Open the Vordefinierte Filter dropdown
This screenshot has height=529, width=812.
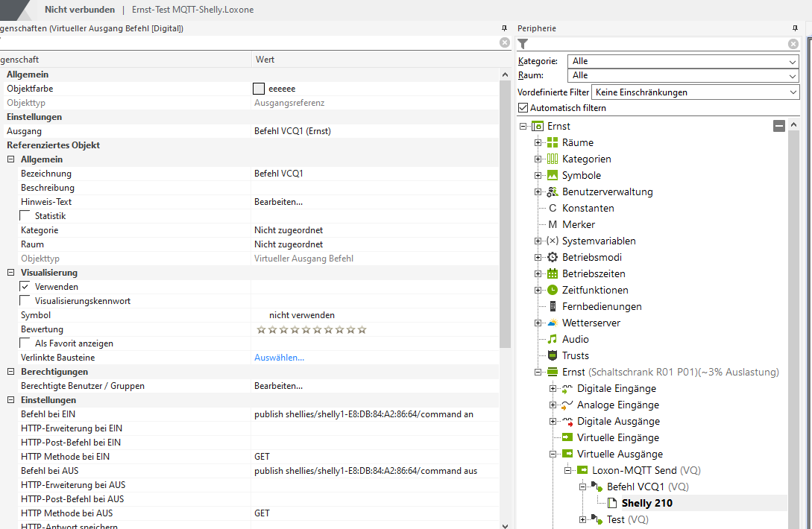tap(694, 92)
